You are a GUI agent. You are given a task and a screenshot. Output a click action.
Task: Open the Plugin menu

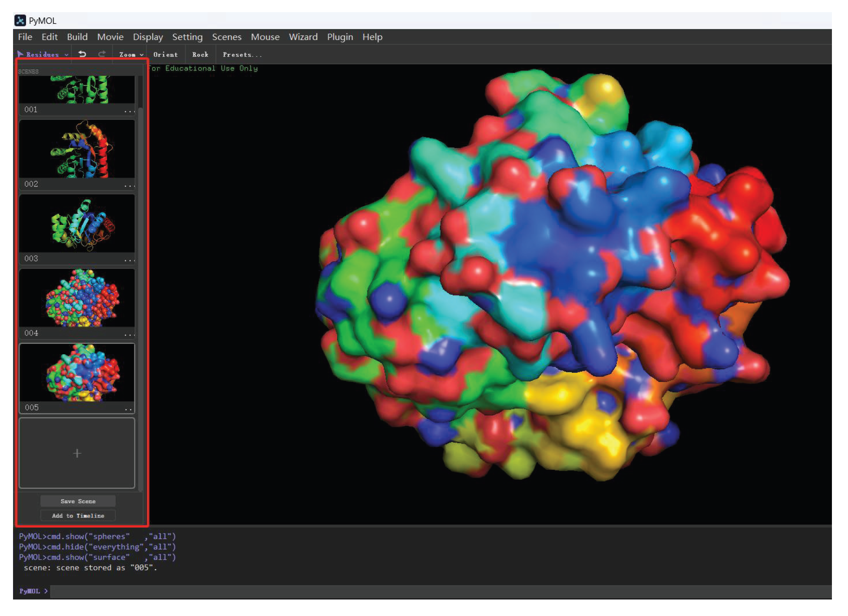[x=340, y=37]
